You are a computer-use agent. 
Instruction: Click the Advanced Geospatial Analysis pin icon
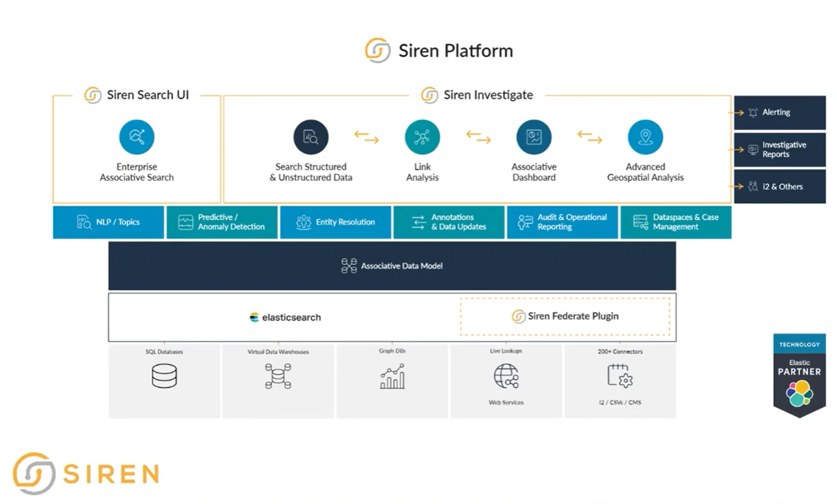point(646,137)
